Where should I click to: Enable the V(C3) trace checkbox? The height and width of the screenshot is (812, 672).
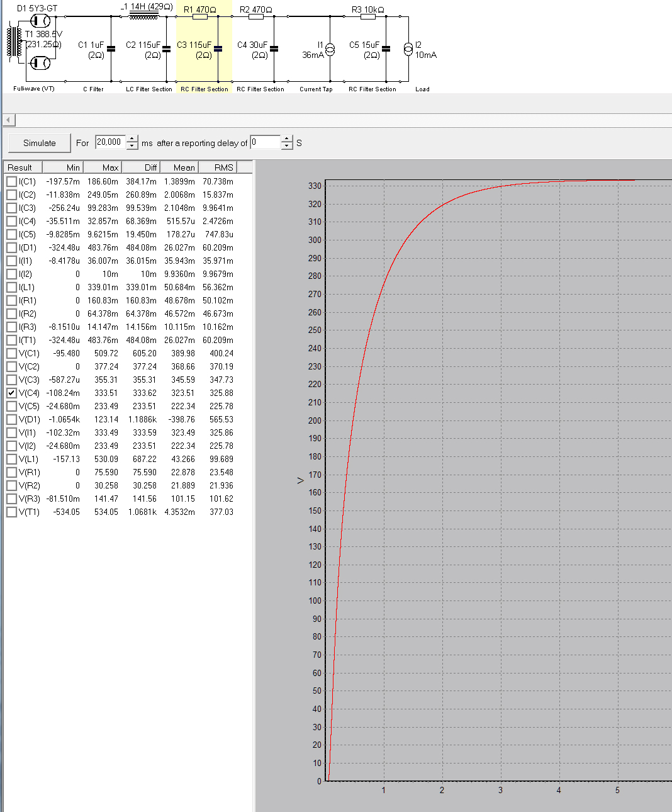coord(11,380)
